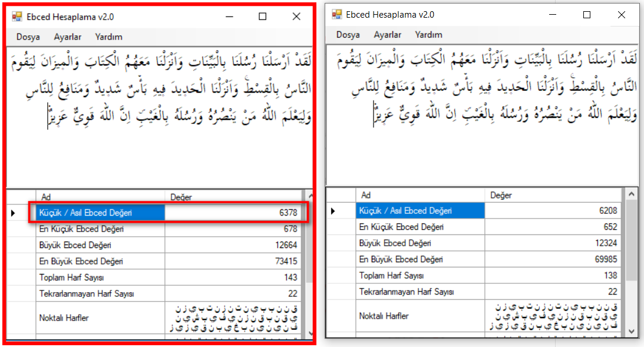The height and width of the screenshot is (347, 644).
Task: Click inside the Arabic text box in the left window
Action: 159,117
